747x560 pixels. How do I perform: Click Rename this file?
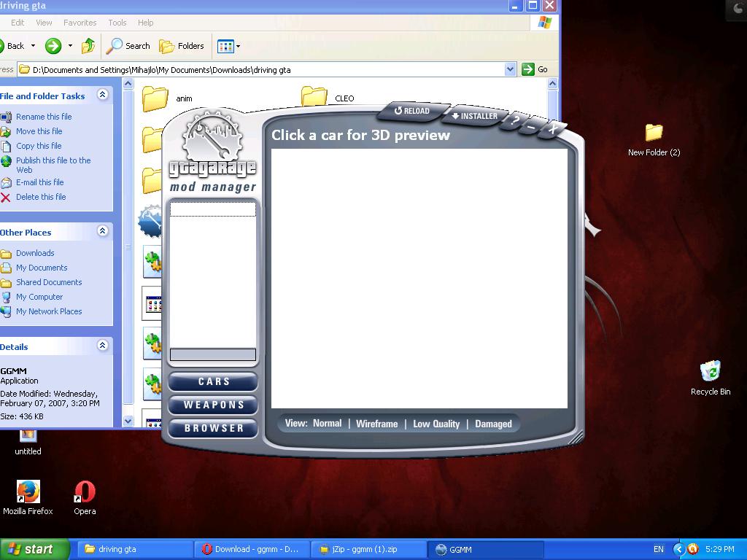pos(44,117)
